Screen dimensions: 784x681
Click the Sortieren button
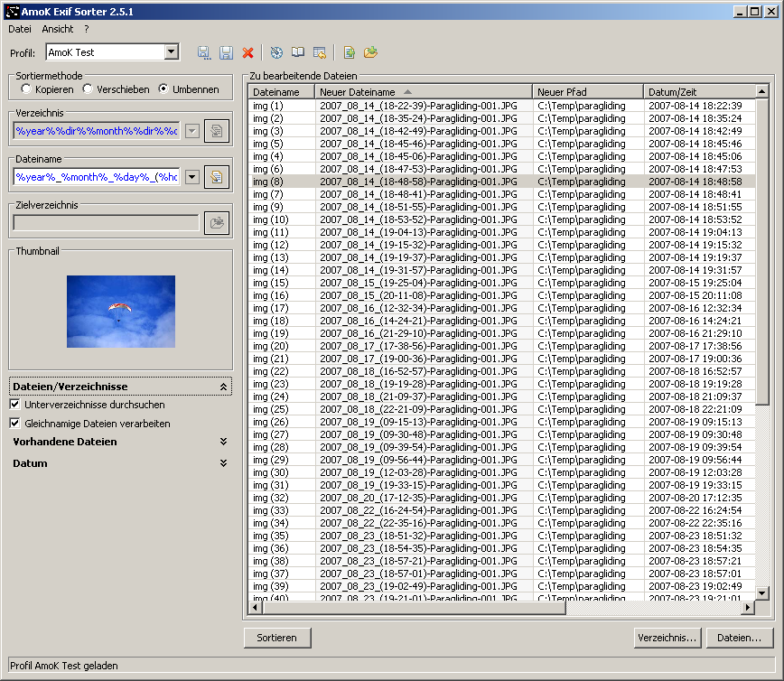tap(276, 638)
